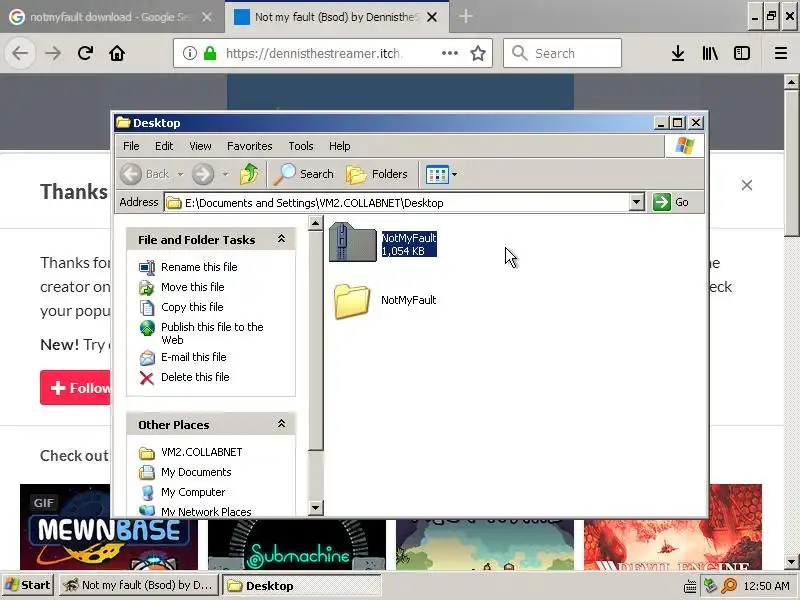800x600 pixels.
Task: Click Publish this file to the Web
Action: (212, 333)
